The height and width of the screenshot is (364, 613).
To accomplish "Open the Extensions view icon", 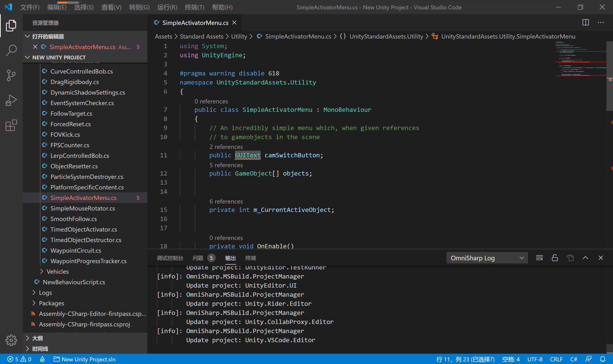I will tap(11, 125).
